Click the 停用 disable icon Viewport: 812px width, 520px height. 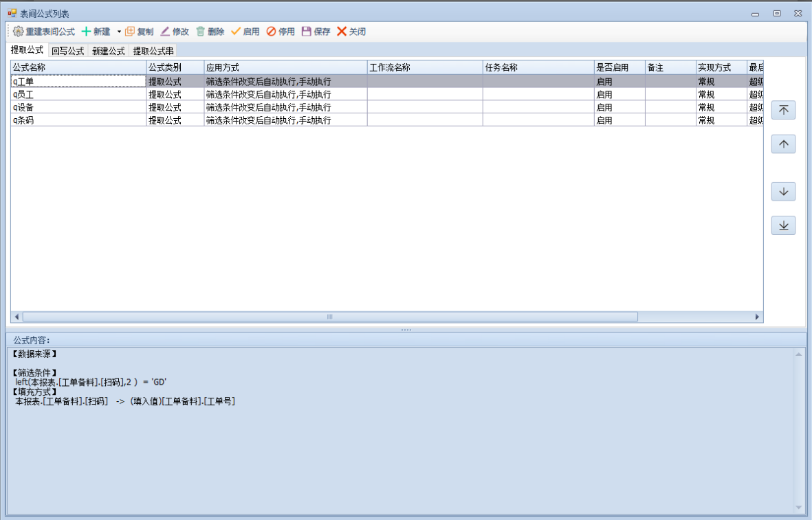pyautogui.click(x=272, y=32)
